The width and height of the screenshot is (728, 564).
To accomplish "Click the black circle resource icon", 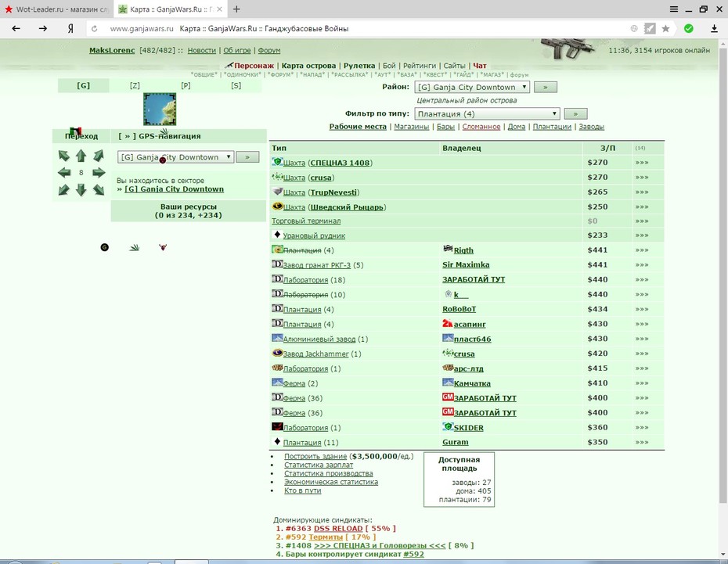I will pyautogui.click(x=104, y=248).
